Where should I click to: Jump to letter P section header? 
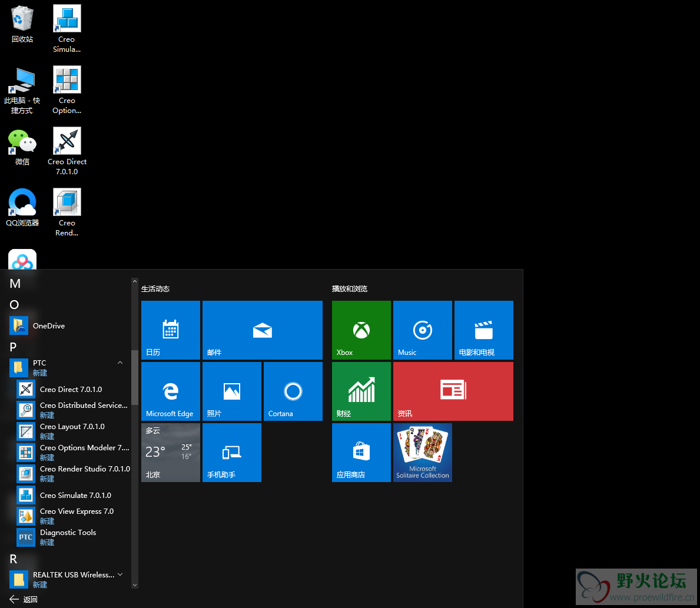14,347
